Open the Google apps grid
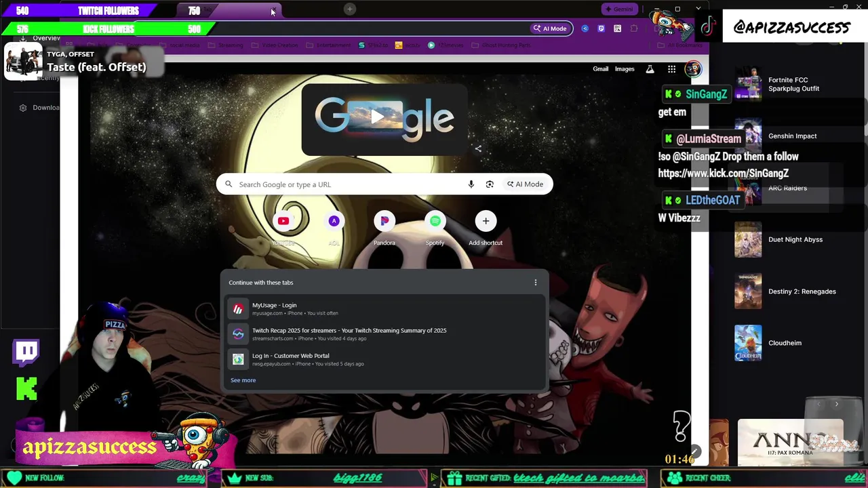The image size is (868, 488). (x=671, y=69)
